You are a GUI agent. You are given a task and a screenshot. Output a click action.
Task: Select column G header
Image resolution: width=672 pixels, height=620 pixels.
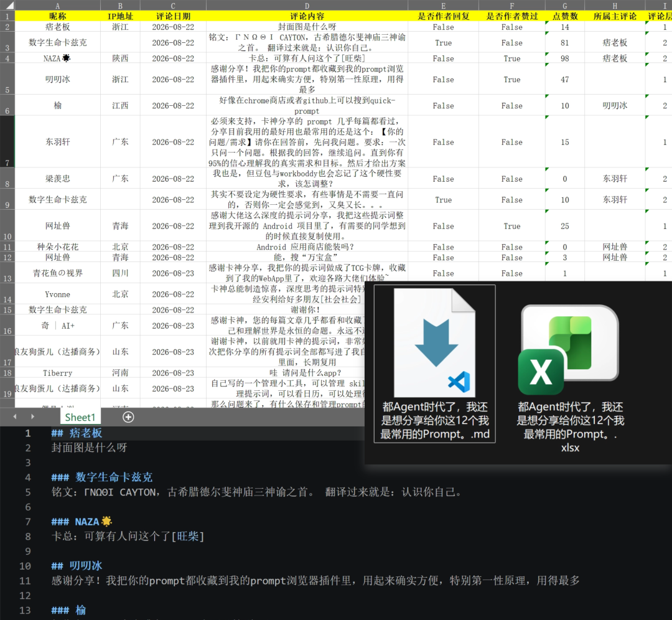tap(565, 5)
